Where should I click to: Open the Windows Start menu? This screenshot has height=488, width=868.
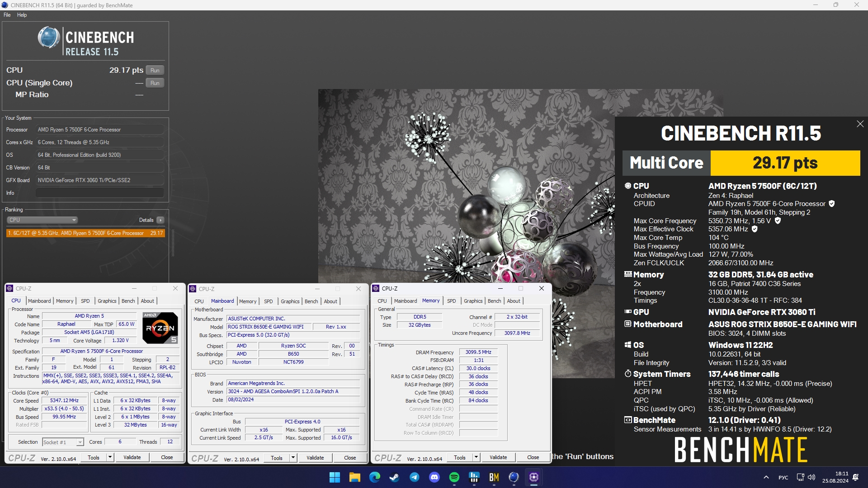335,477
